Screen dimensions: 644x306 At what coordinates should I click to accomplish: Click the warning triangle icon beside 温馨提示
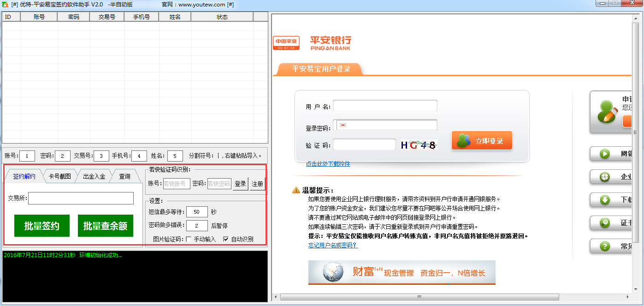296,190
